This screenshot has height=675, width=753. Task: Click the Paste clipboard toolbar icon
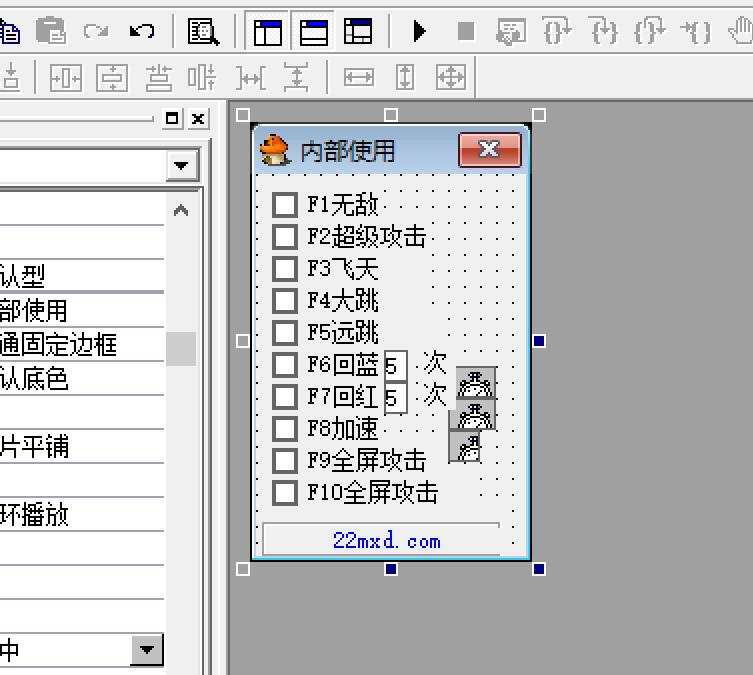coord(51,31)
